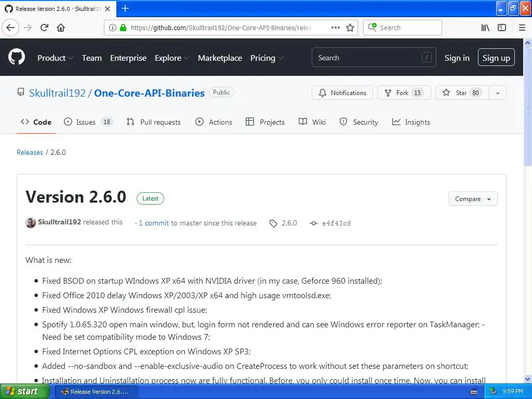The height and width of the screenshot is (399, 532).
Task: Click Skulltrail192's avatar image
Action: pyautogui.click(x=31, y=222)
